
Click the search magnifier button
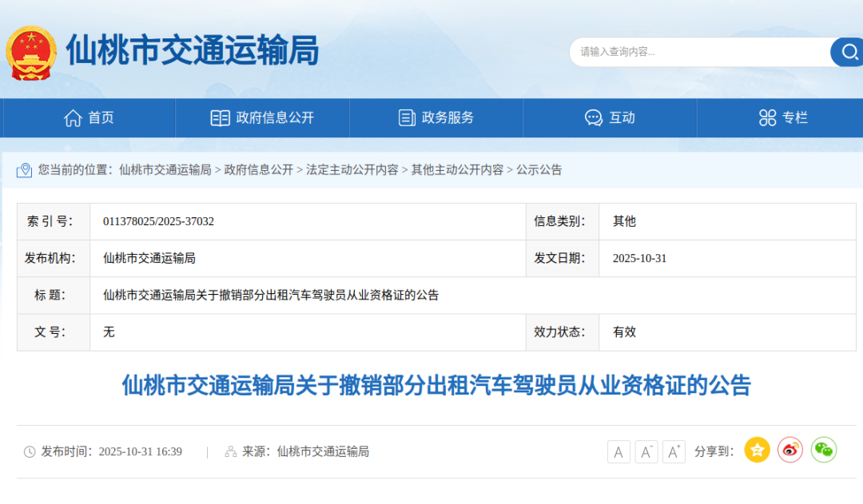click(x=848, y=52)
